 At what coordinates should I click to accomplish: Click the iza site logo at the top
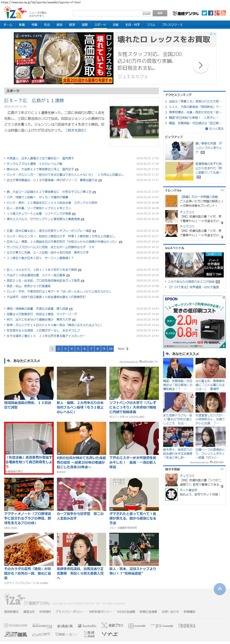[x=15, y=13]
